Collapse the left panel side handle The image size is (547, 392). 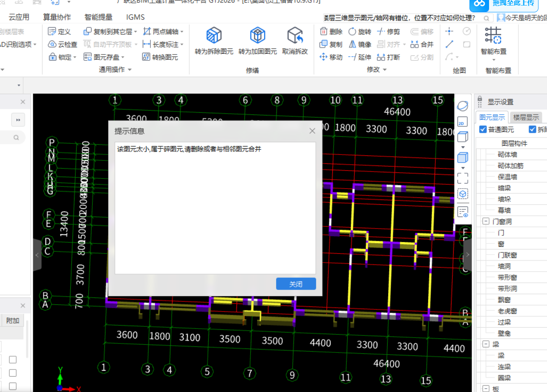(37, 255)
